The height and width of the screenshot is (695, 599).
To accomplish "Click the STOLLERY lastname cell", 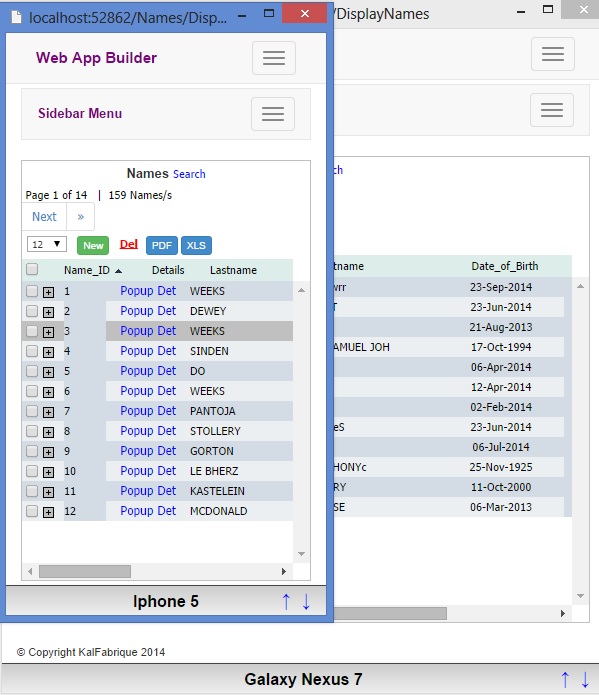I will [x=215, y=431].
